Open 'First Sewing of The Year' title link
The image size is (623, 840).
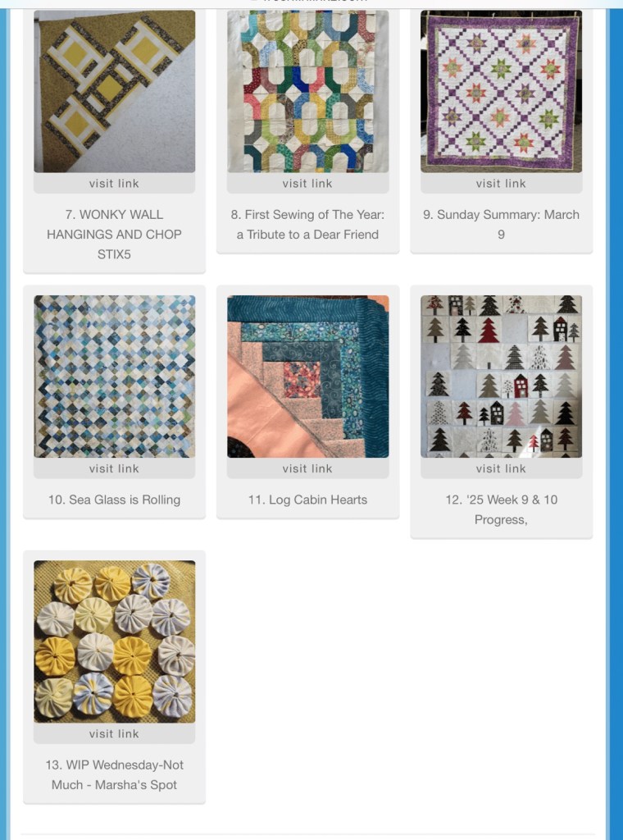pos(307,225)
